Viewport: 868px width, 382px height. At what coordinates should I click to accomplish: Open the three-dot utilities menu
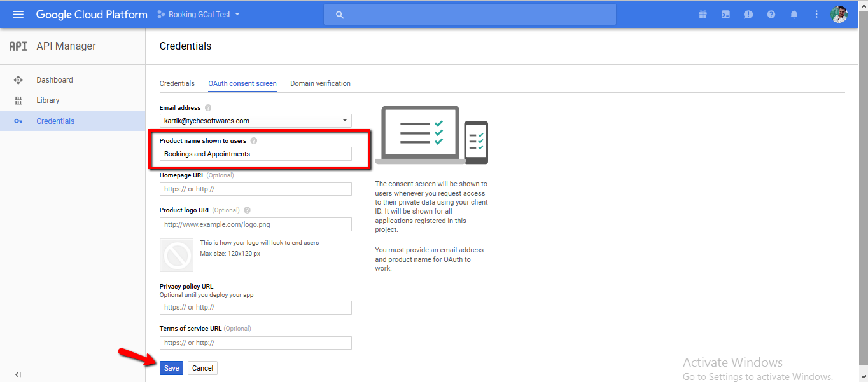[x=816, y=15]
